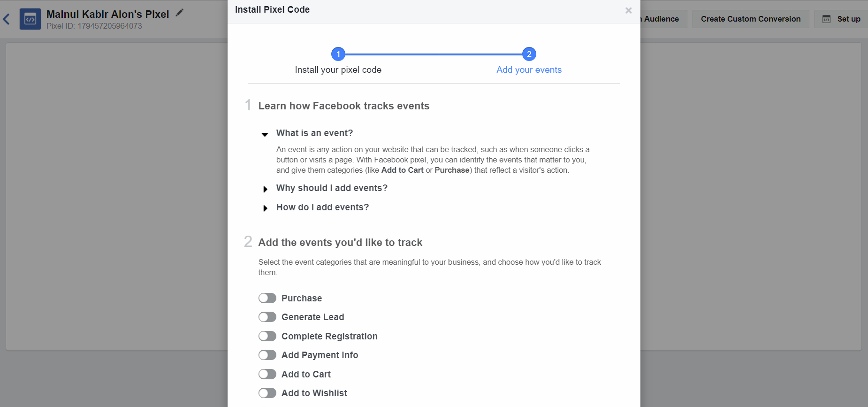Toggle Add to Cart event switch

(267, 374)
